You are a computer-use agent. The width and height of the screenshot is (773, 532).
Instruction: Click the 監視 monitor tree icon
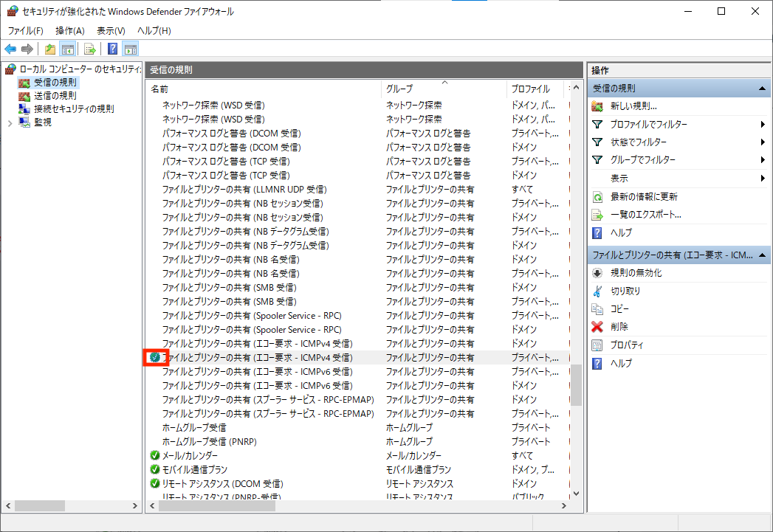[x=24, y=122]
